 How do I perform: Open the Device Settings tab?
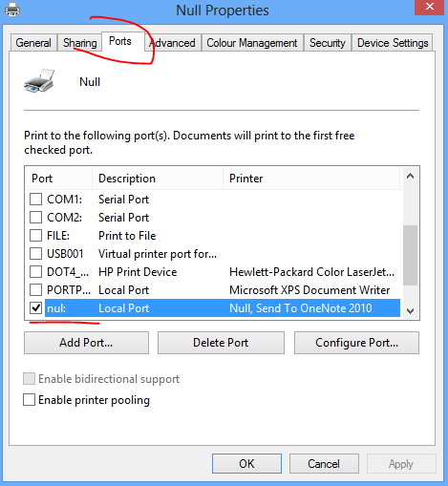(x=393, y=43)
